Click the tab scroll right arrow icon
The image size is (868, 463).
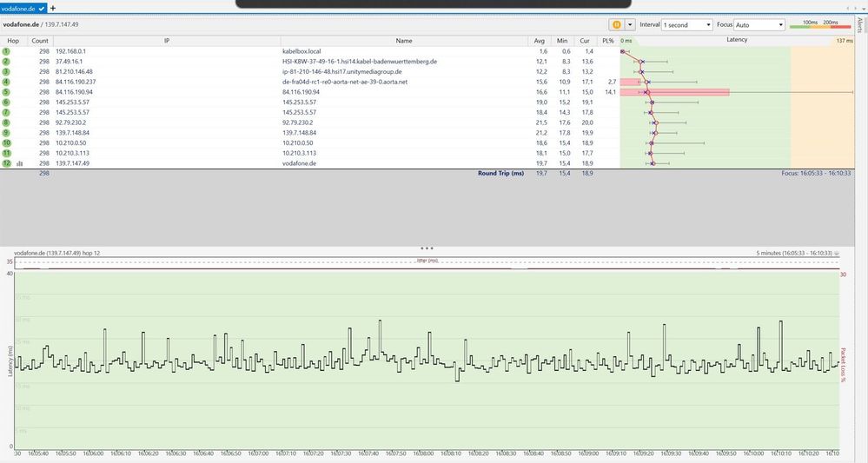coord(854,9)
